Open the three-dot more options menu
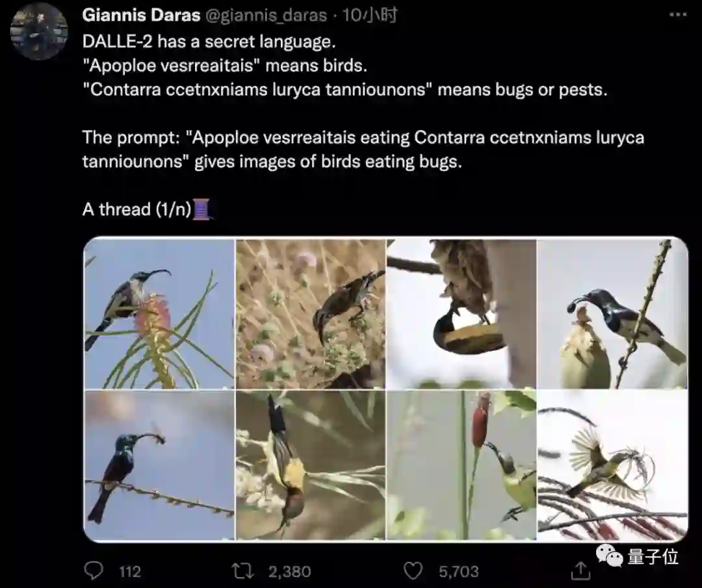This screenshot has height=588, width=702. coord(678,15)
